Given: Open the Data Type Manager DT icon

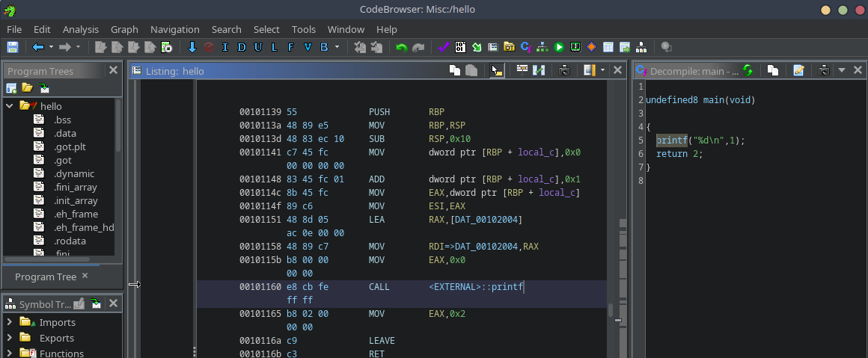Looking at the screenshot, I should pos(510,48).
